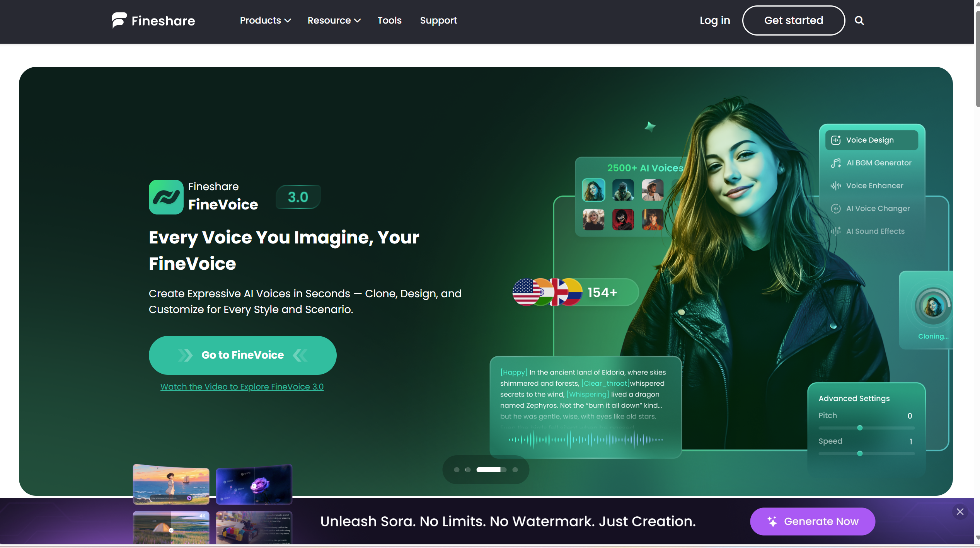
Task: Click the Voice Enhancer waveform icon
Action: 836,186
